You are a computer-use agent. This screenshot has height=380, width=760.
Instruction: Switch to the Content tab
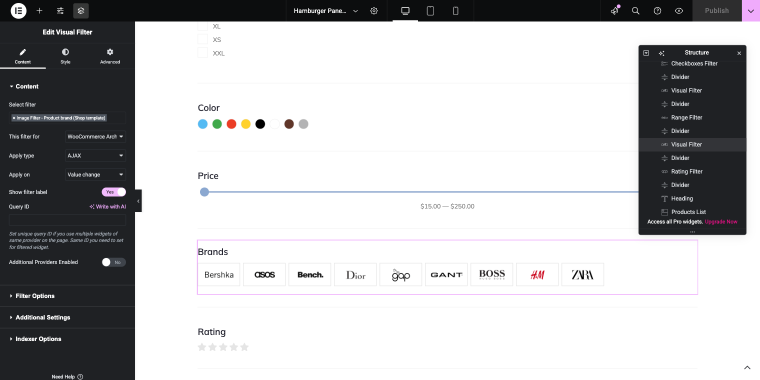(x=23, y=56)
